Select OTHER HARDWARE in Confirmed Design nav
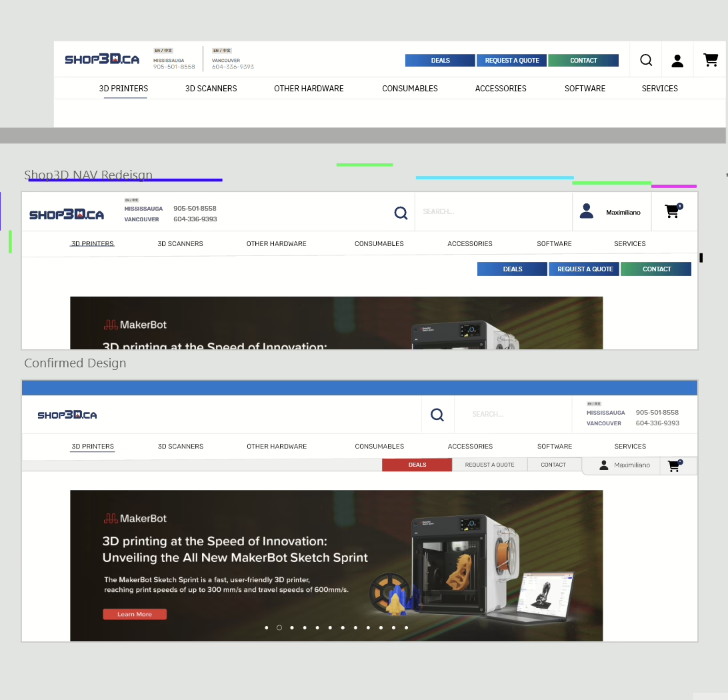 277,447
